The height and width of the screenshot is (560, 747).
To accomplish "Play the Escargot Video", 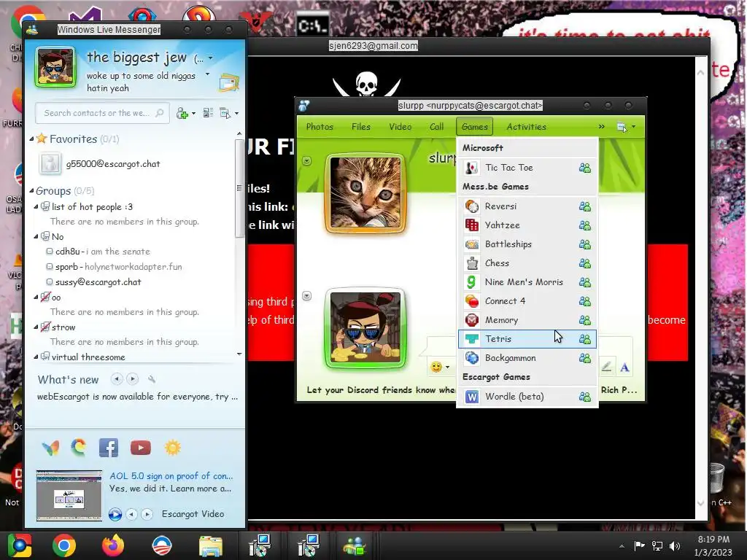I will (x=115, y=514).
